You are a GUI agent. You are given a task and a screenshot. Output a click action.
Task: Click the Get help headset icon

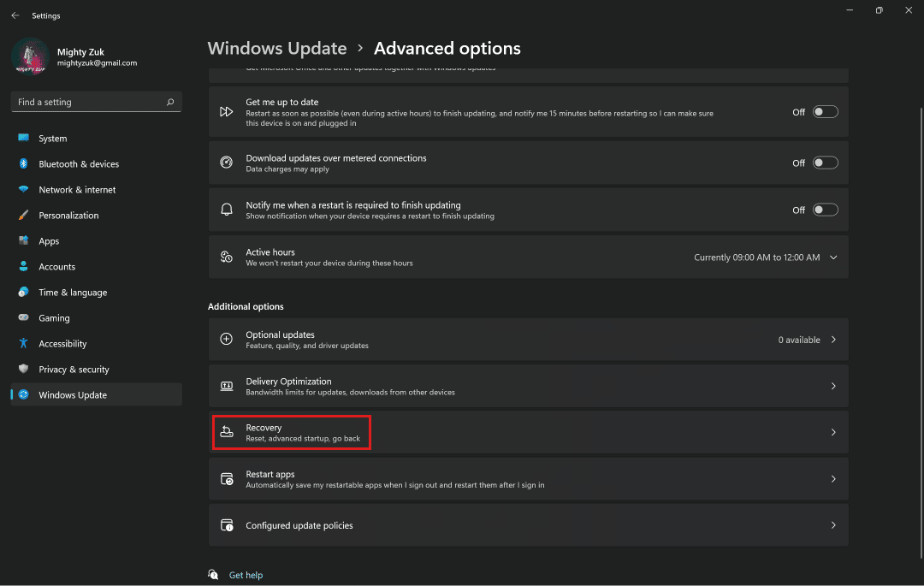click(213, 574)
